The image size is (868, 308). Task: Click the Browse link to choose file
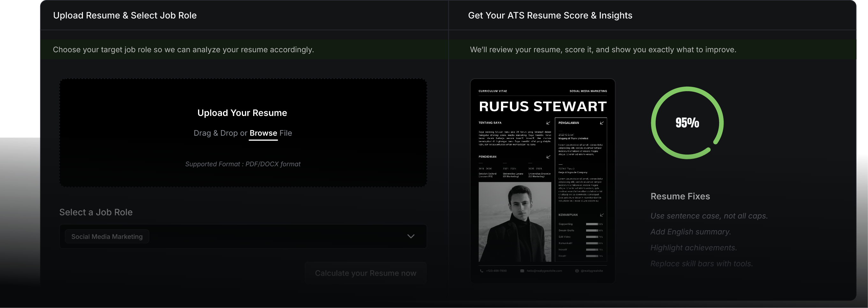tap(263, 133)
